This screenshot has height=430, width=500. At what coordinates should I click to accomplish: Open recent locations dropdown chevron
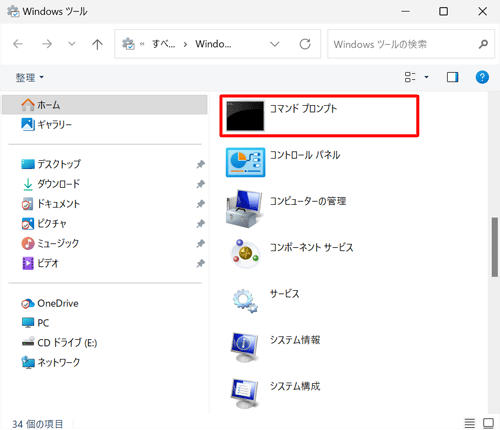[x=72, y=44]
